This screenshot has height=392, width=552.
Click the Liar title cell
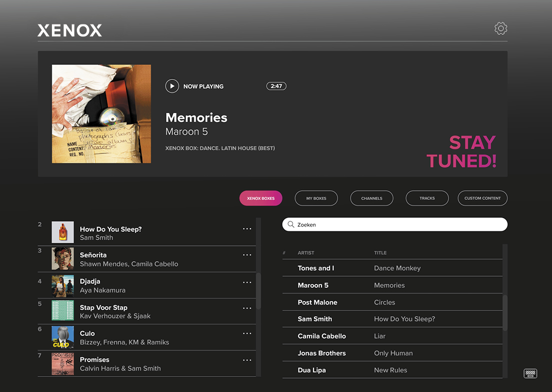(380, 336)
